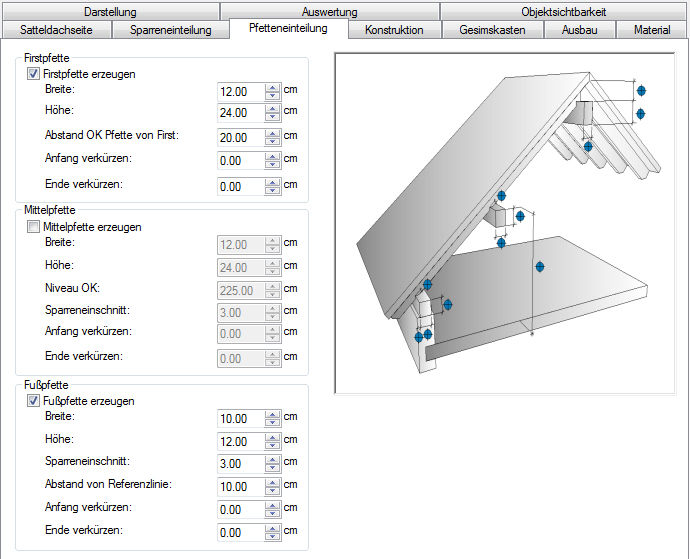Open the Sparreneinteilung tab
690x559 pixels.
point(171,30)
